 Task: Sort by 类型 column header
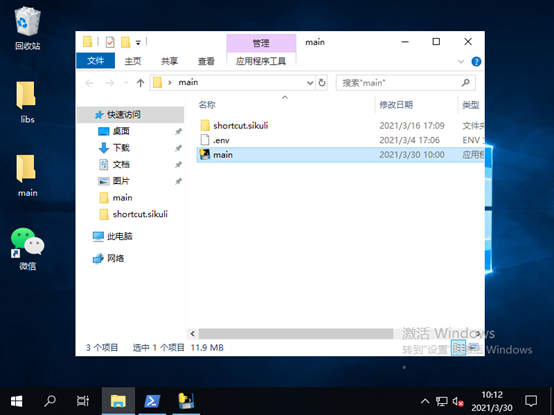471,105
